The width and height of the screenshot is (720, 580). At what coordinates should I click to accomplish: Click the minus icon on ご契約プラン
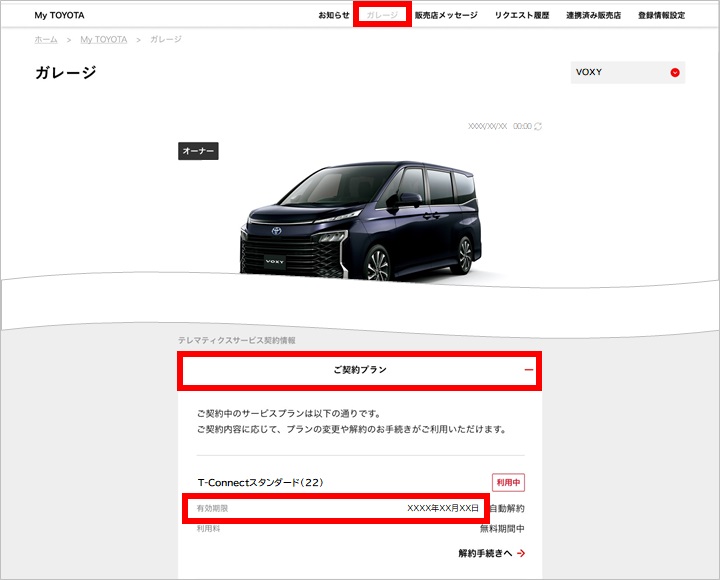[x=529, y=370]
